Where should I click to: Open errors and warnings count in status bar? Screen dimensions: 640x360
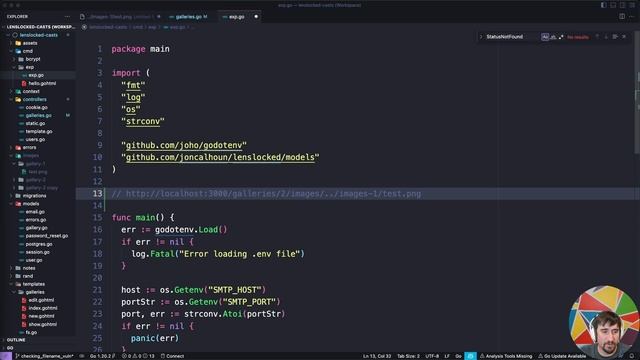coord(138,356)
